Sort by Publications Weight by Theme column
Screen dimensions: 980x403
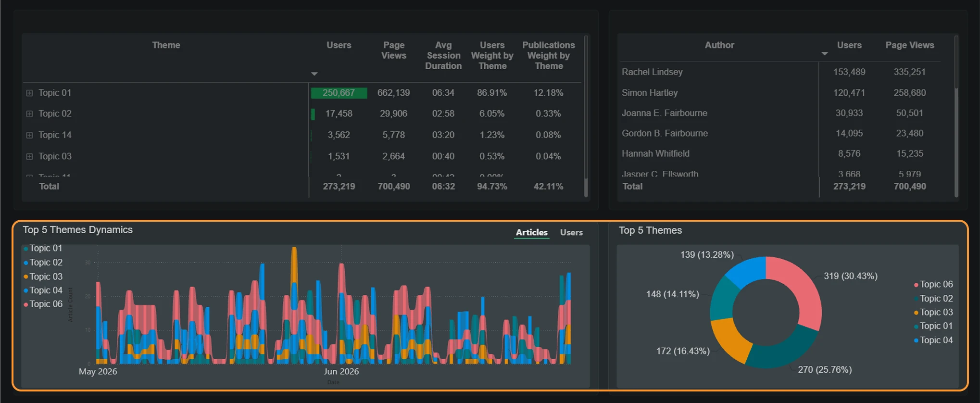pos(548,55)
